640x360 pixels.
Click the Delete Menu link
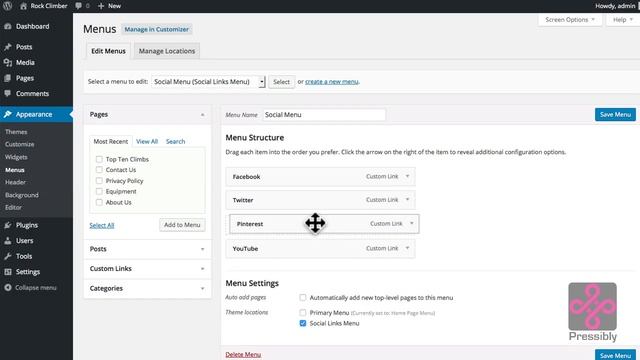243,354
